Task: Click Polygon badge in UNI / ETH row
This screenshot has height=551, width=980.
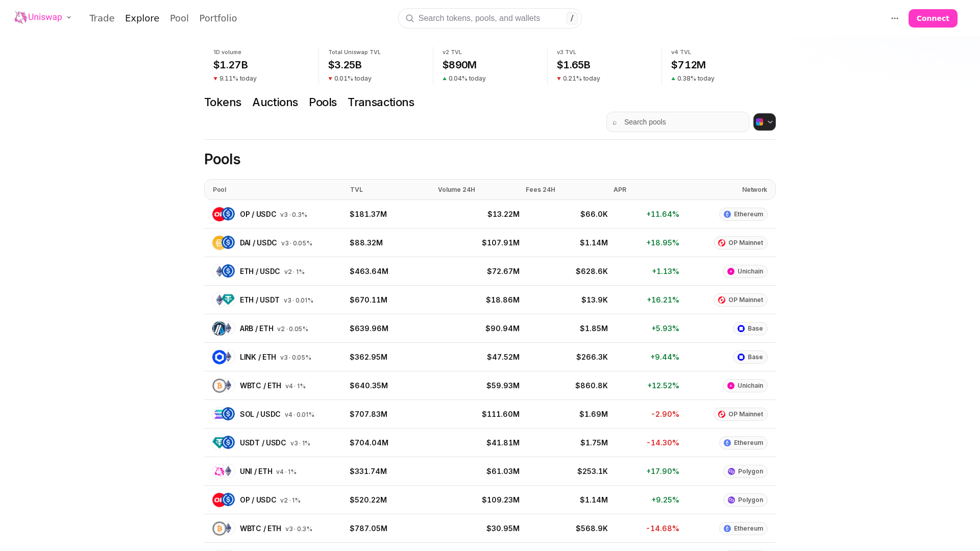Action: click(745, 471)
